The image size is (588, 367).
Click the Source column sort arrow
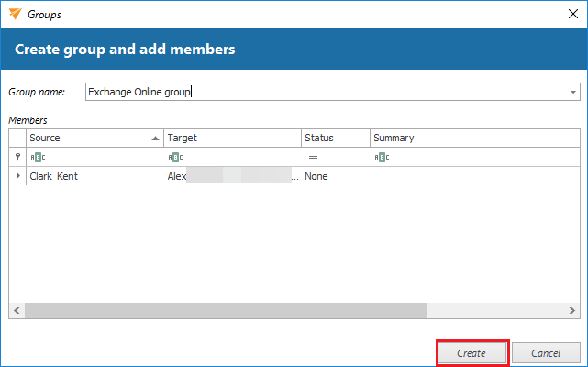pyautogui.click(x=155, y=139)
